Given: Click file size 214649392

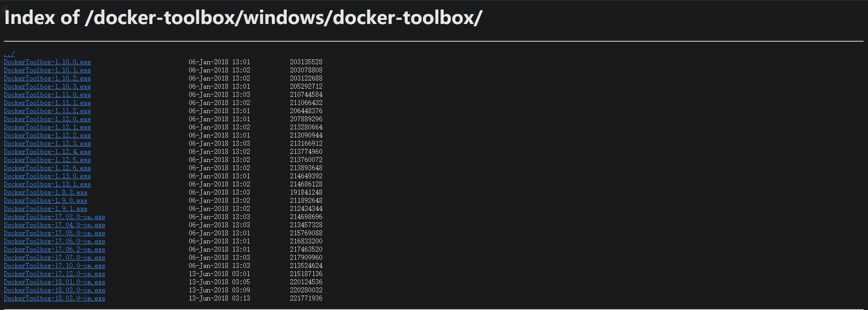Looking at the screenshot, I should point(306,176).
